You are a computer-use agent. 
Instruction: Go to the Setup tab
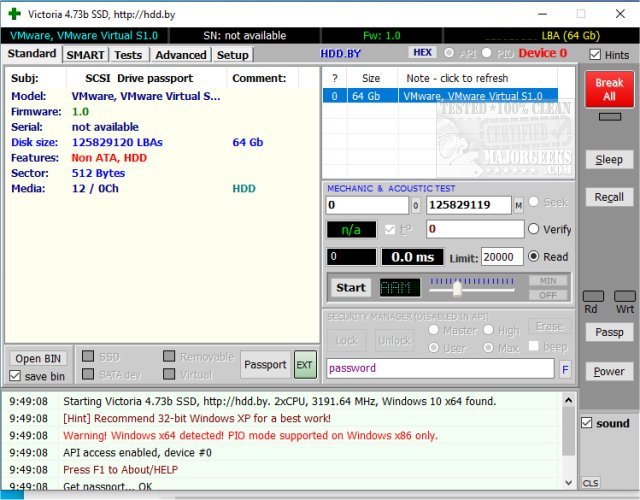233,55
